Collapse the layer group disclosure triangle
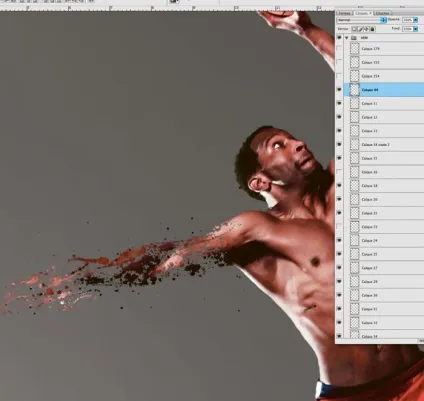Screen dimensions: 424x401 point(347,38)
